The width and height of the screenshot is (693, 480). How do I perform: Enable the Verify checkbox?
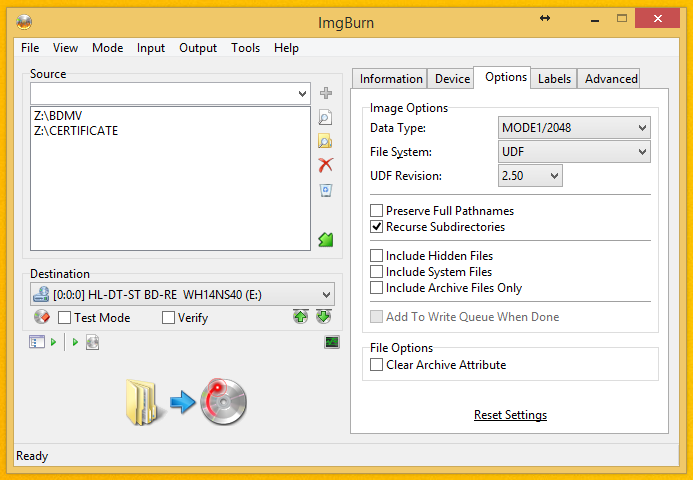coord(168,317)
